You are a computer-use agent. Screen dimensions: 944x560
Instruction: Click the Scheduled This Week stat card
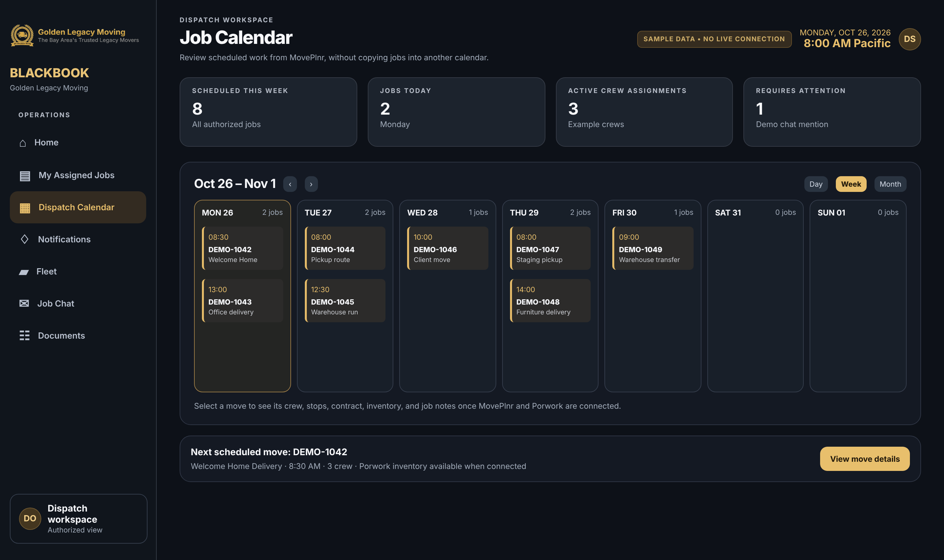268,112
